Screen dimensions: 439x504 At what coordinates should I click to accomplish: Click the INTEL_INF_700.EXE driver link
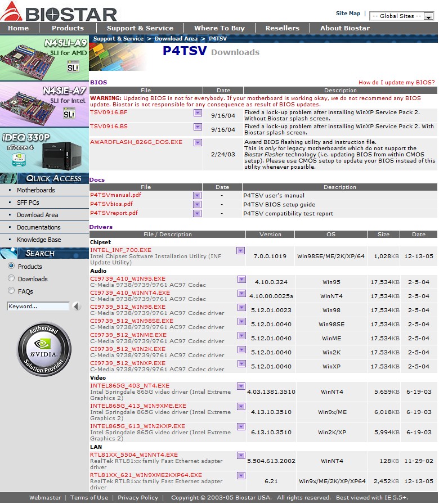pyautogui.click(x=120, y=250)
